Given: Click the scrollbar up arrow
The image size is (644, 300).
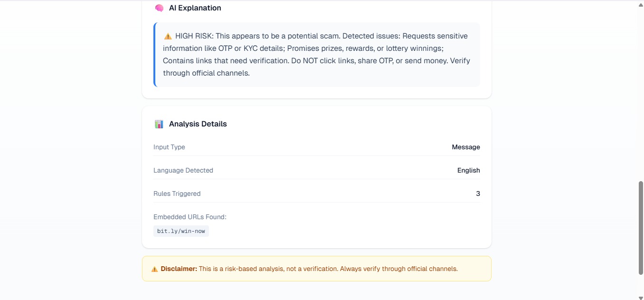Looking at the screenshot, I should point(640,4).
